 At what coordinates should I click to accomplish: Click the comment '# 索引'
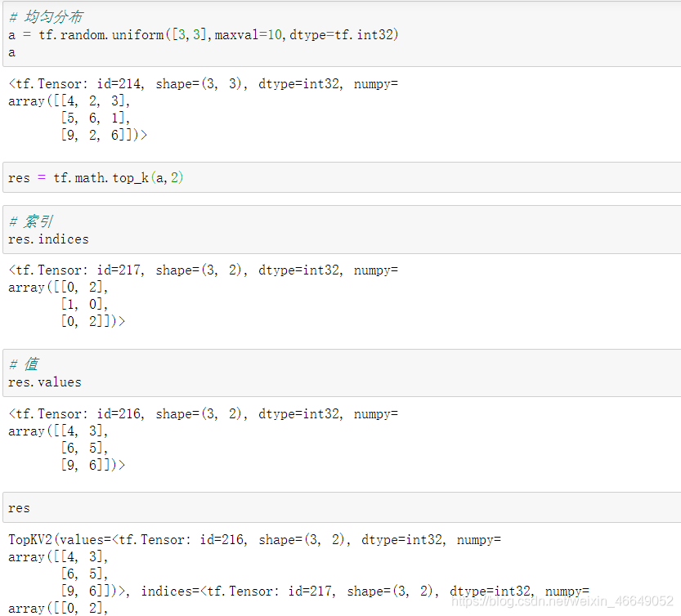pyautogui.click(x=31, y=221)
